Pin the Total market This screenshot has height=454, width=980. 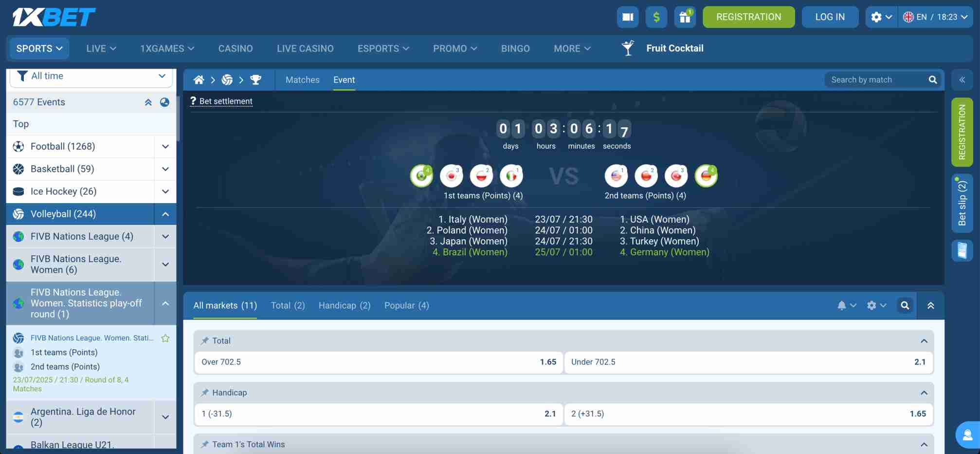coord(205,341)
